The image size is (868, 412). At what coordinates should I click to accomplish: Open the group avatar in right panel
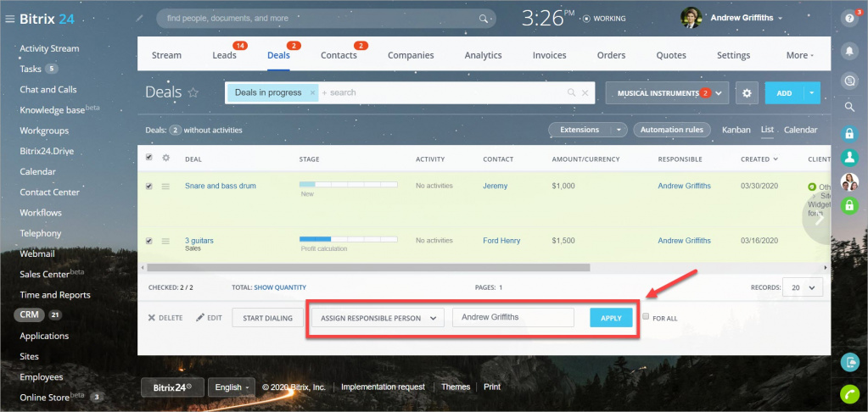pos(849,181)
